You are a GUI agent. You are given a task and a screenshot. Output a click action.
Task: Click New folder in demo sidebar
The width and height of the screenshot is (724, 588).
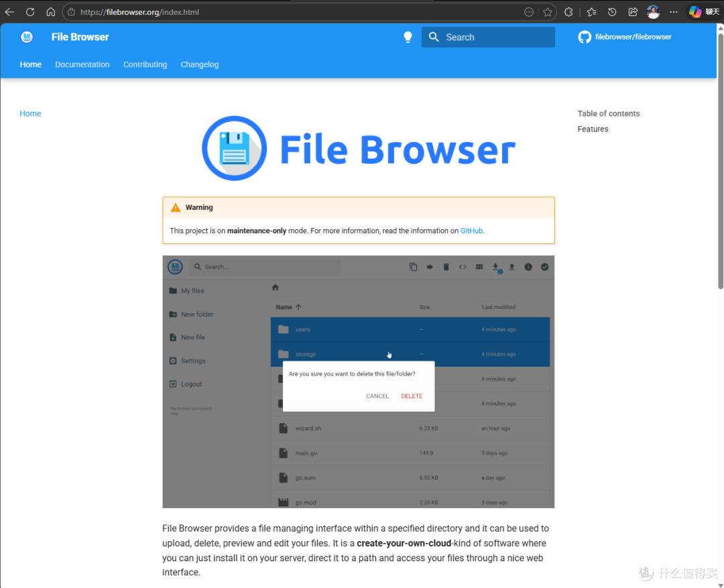click(191, 314)
